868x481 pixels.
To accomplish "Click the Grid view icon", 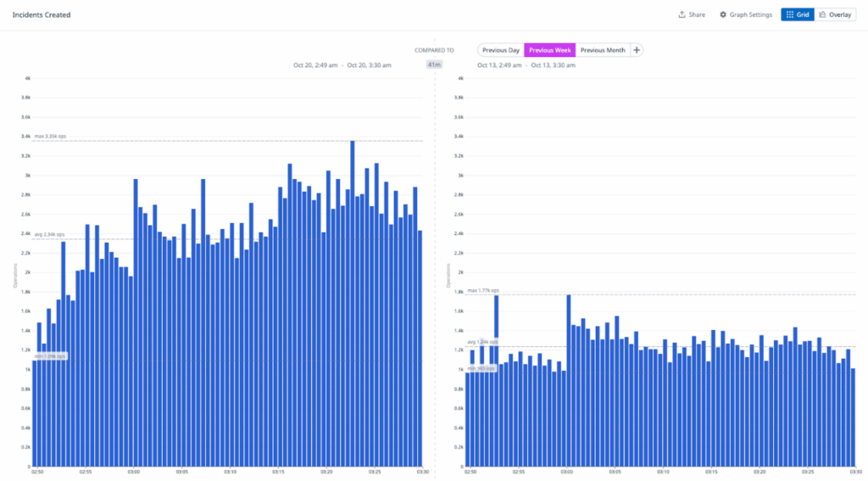I will pyautogui.click(x=790, y=14).
